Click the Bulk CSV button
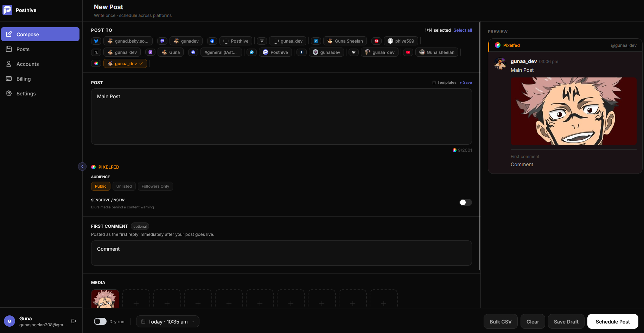 (x=500, y=321)
